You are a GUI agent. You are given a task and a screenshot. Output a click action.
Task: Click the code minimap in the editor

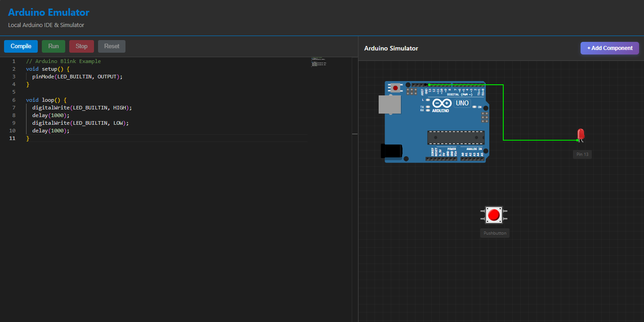pos(318,62)
